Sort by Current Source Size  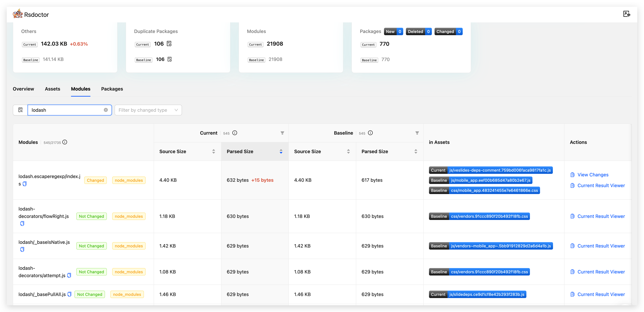[x=213, y=151]
